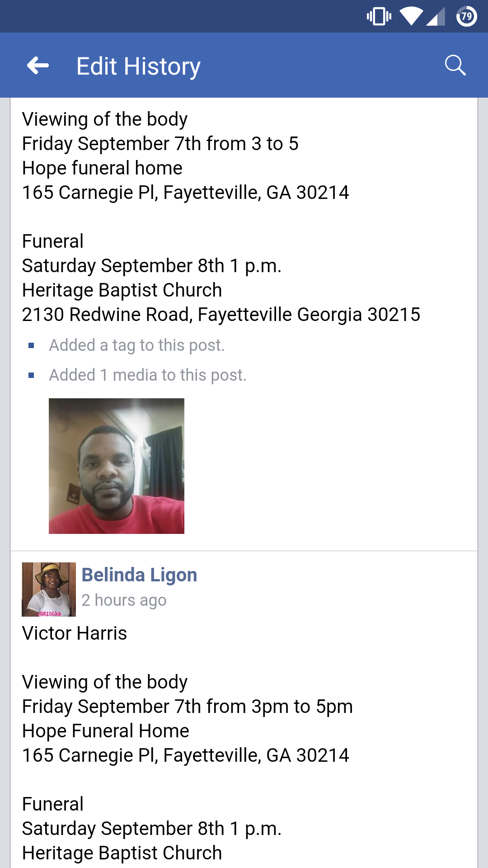Viewport: 488px width, 868px height.
Task: Tap 'Heritage Baptist Church' in first entry
Action: pyautogui.click(x=122, y=290)
